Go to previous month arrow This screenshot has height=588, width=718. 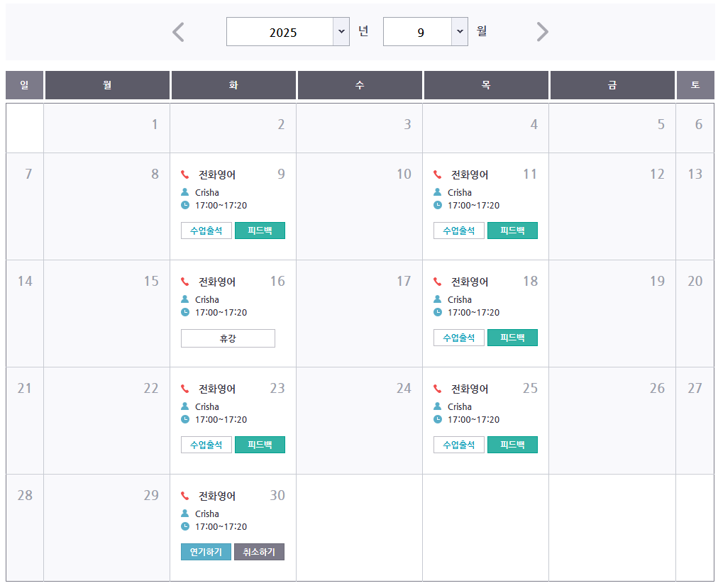pos(179,32)
